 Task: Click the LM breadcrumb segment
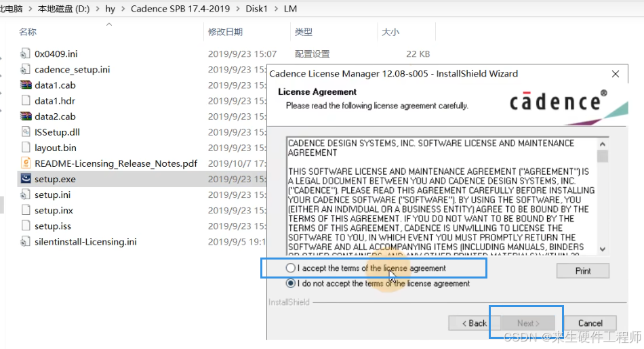tap(290, 9)
